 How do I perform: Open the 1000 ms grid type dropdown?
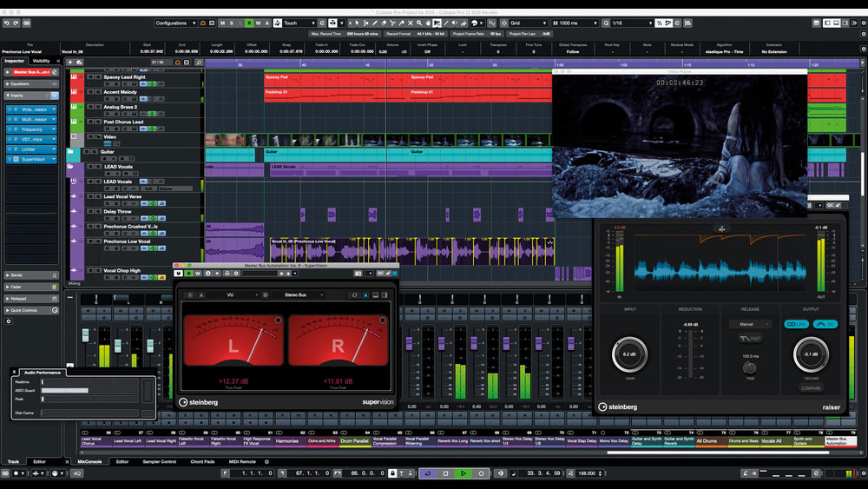[575, 23]
